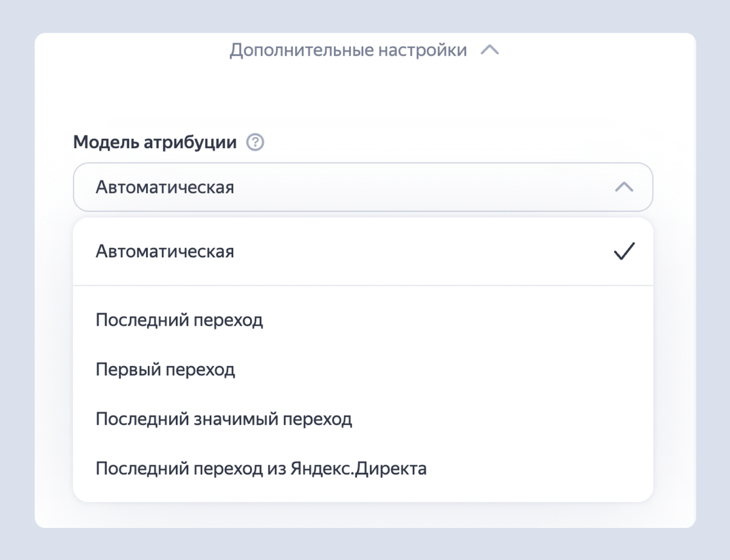
Task: Confirm the currently checked Автоматическая option
Action: tap(624, 251)
